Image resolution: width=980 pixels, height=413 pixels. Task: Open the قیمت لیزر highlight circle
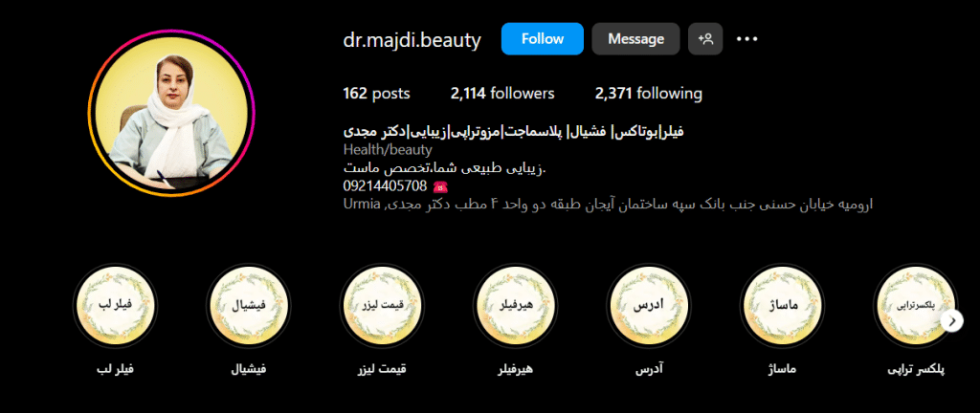pos(382,305)
